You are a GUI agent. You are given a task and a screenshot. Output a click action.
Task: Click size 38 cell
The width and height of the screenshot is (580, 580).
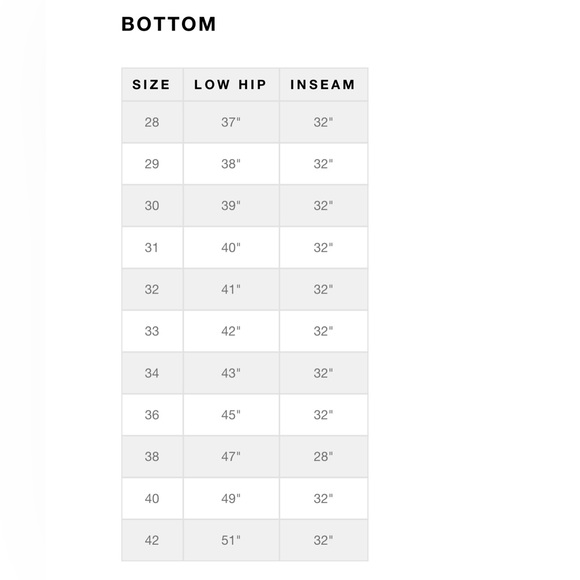(x=152, y=456)
